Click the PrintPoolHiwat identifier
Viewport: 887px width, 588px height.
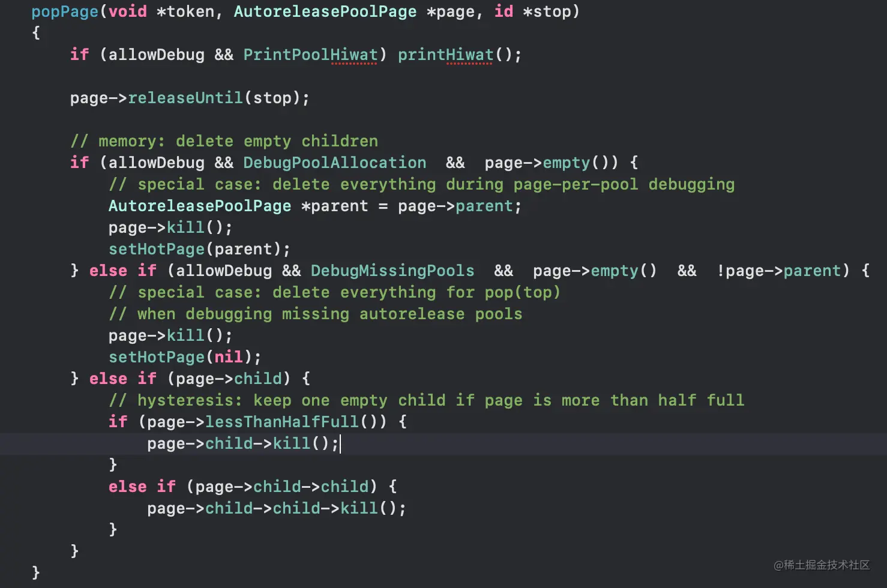310,55
